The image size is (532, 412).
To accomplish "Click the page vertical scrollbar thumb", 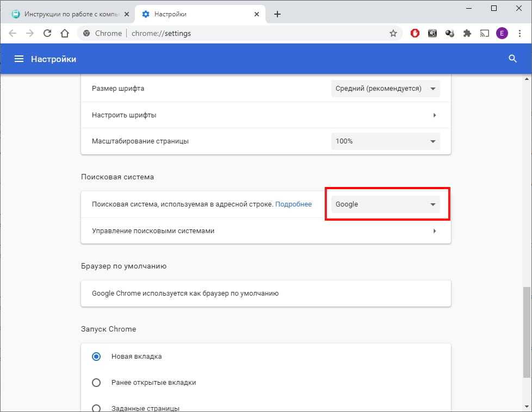I will click(526, 332).
